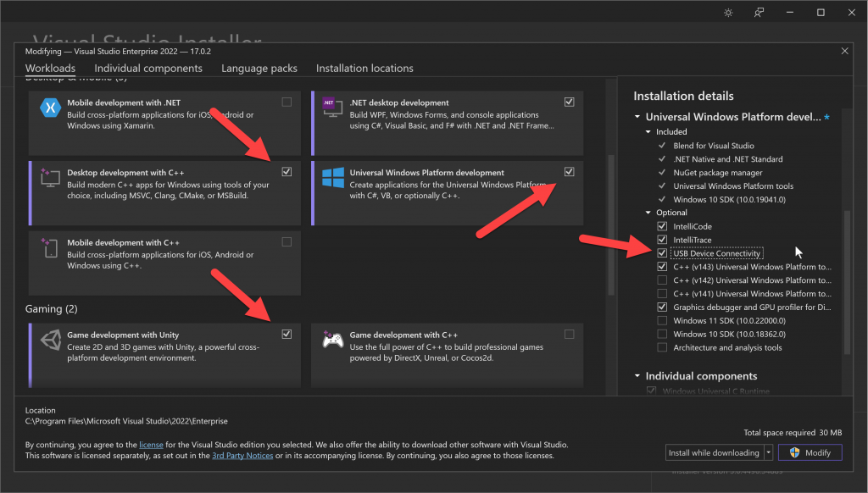This screenshot has width=868, height=493.
Task: Uncheck the .NET desktop development workload
Action: pos(569,102)
